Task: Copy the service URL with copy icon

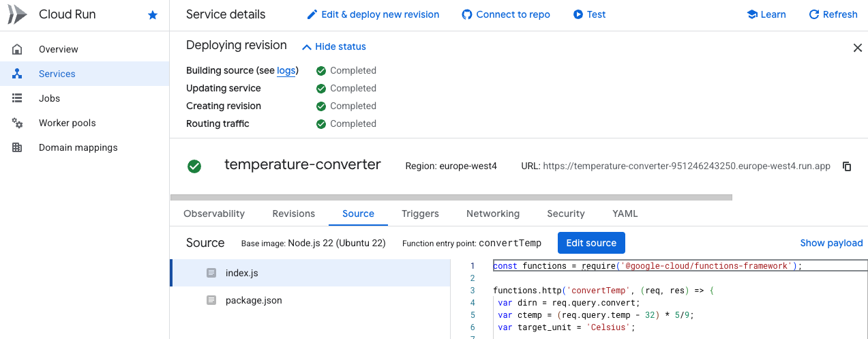Action: (847, 166)
